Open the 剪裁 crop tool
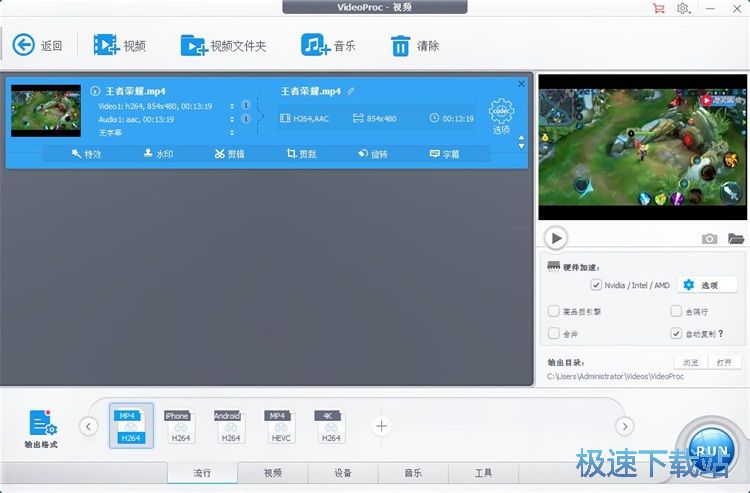This screenshot has height=493, width=750. point(301,154)
